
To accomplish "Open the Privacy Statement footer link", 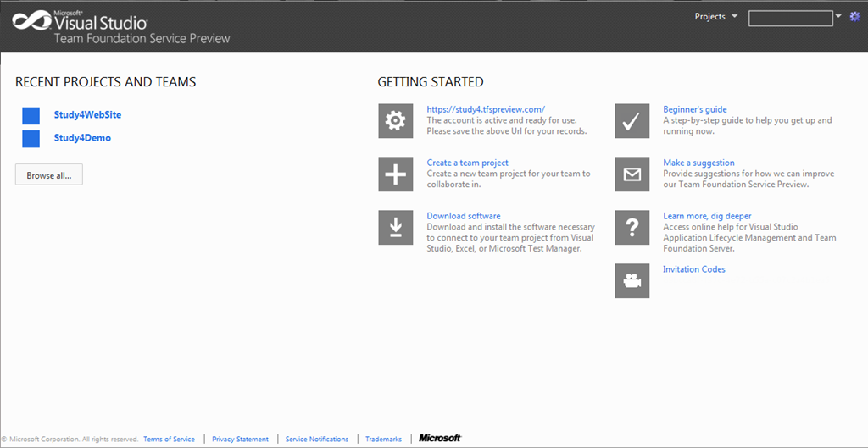I will [240, 440].
